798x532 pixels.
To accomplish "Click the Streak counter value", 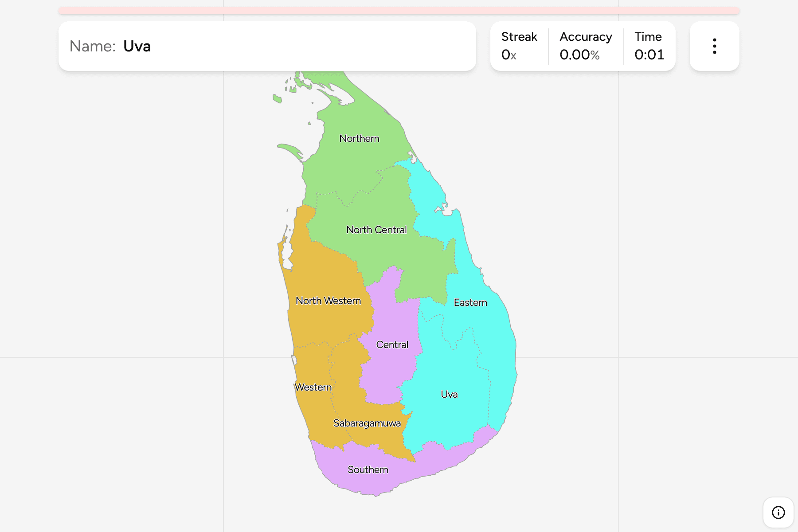I will pos(509,55).
